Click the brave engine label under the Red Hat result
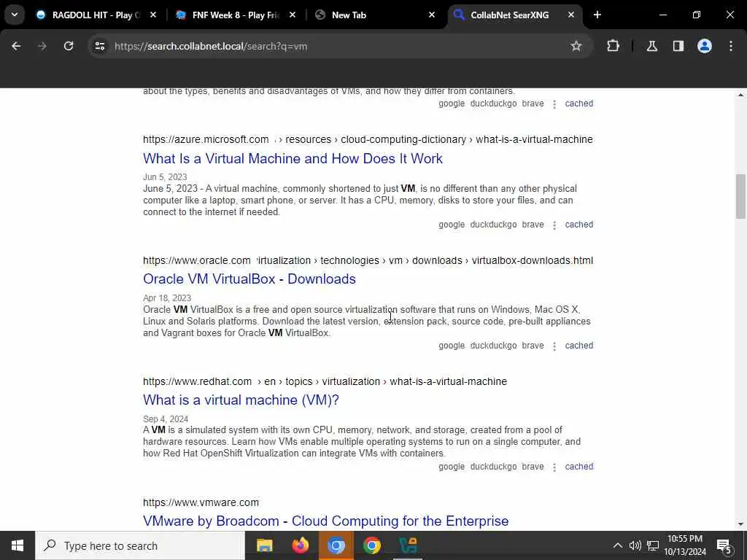 [x=533, y=466]
